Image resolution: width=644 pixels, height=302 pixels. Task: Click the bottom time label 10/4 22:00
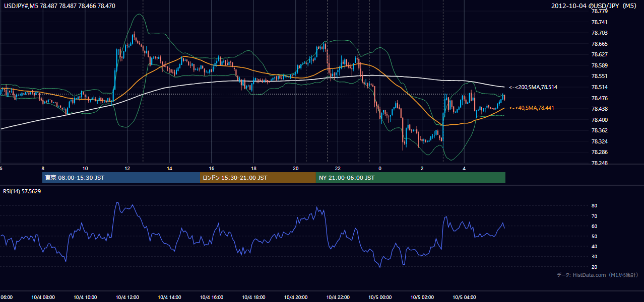point(338,297)
